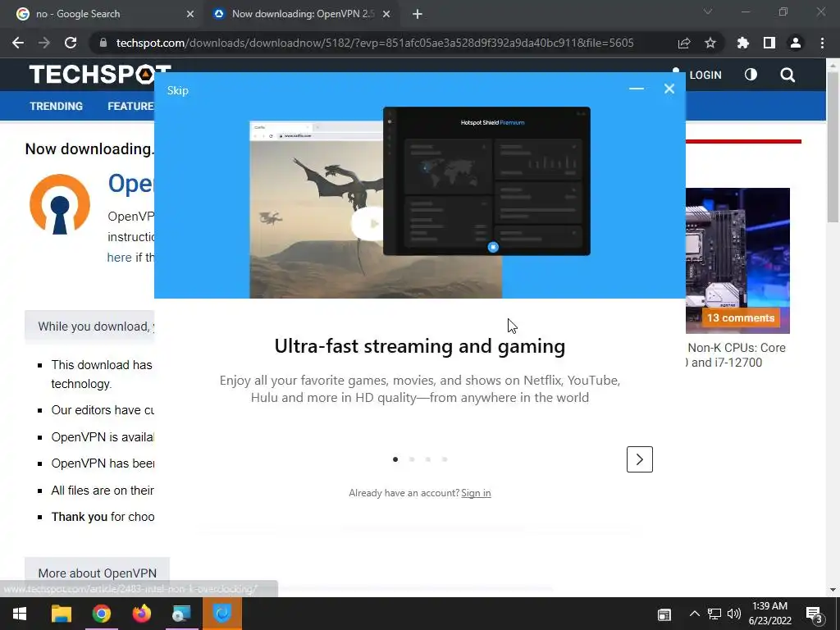The width and height of the screenshot is (840, 630).
Task: Open Chrome profile avatar icon
Action: [x=796, y=43]
